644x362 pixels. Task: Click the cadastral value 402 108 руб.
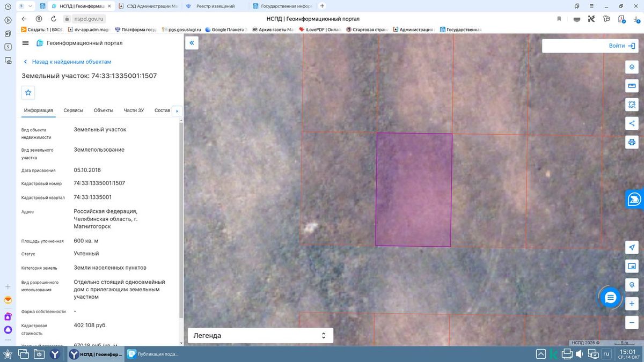(x=90, y=326)
